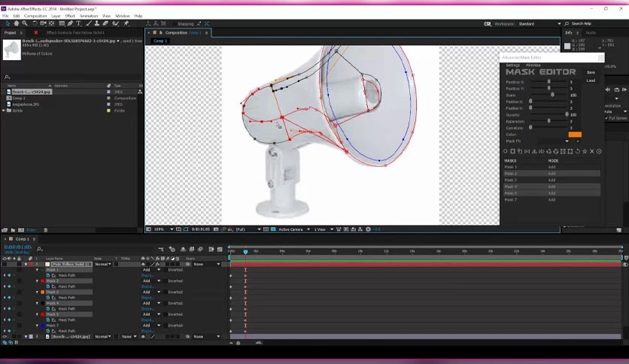Click the new folder icon in Project panel
The height and width of the screenshot is (364, 629).
pos(14,230)
